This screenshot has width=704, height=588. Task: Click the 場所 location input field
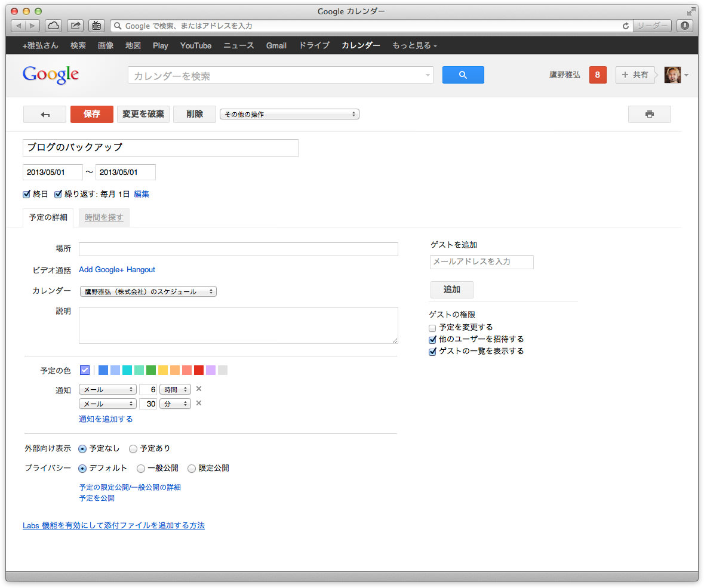238,249
